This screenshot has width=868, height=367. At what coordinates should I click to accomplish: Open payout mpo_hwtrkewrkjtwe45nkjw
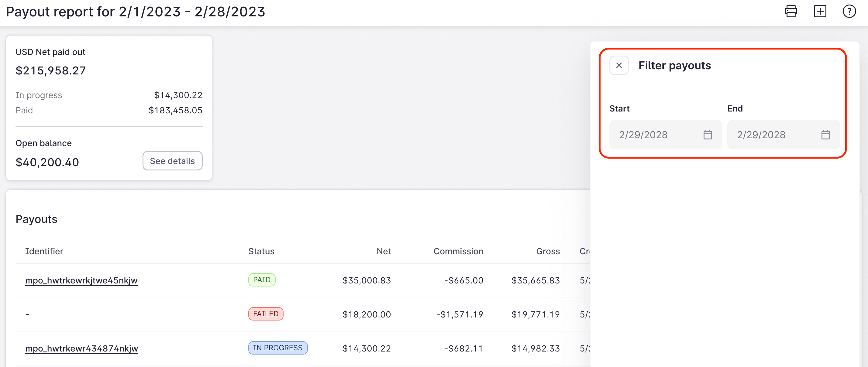point(81,280)
